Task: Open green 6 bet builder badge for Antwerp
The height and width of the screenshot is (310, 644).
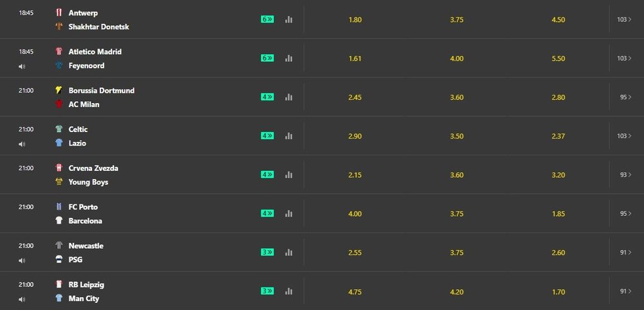Action: point(267,19)
